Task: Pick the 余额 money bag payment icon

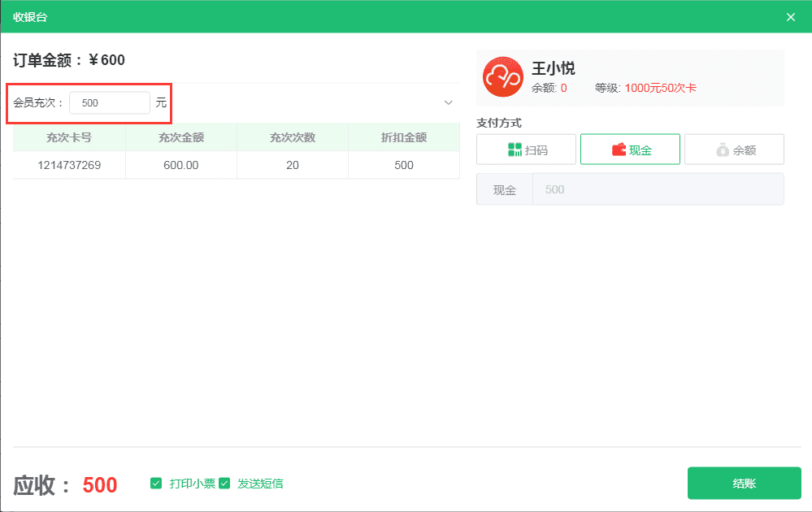Action: (723, 150)
